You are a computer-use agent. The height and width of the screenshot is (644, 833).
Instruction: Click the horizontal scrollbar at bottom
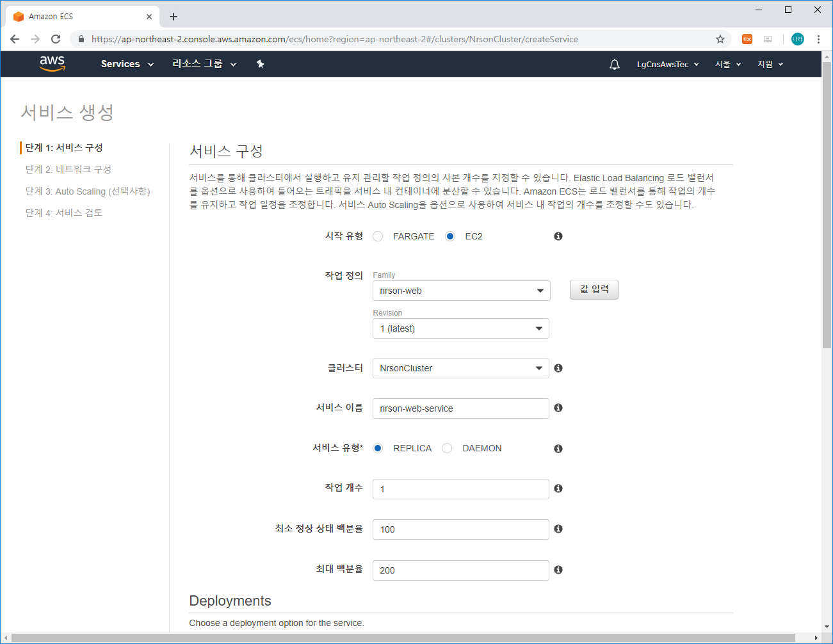click(403, 638)
